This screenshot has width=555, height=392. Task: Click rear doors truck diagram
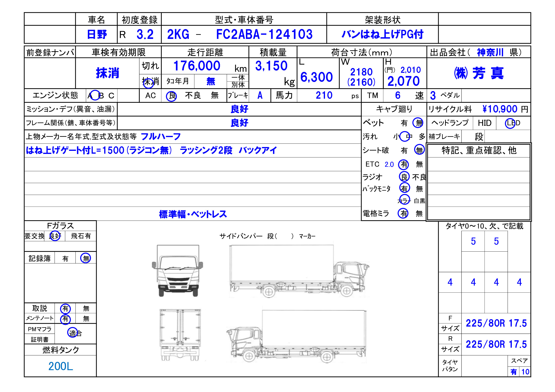180,335
